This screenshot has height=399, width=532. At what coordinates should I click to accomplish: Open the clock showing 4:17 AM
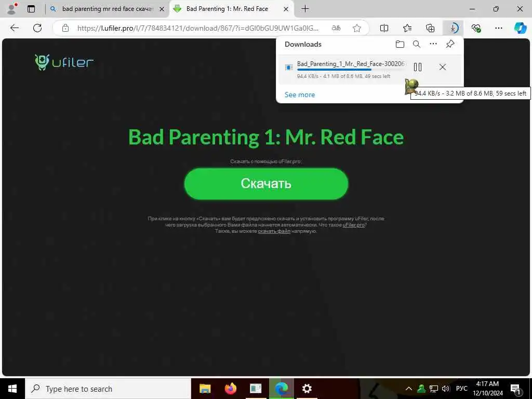(x=487, y=389)
